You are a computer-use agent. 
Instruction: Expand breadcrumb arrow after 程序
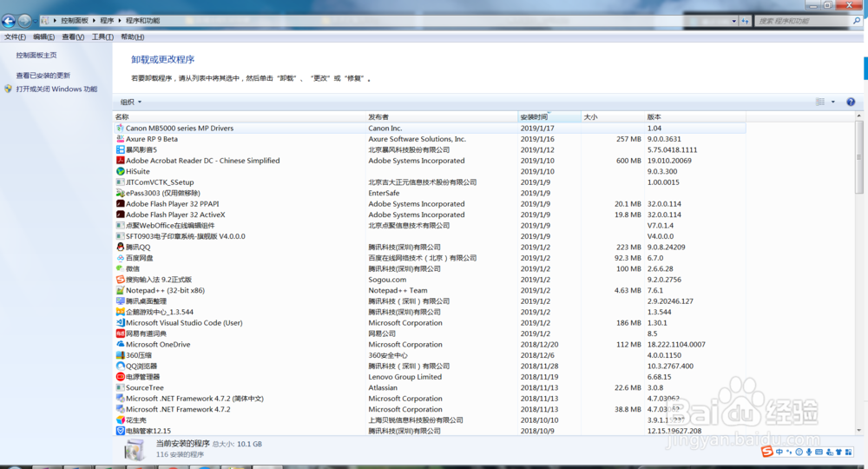pyautogui.click(x=120, y=21)
